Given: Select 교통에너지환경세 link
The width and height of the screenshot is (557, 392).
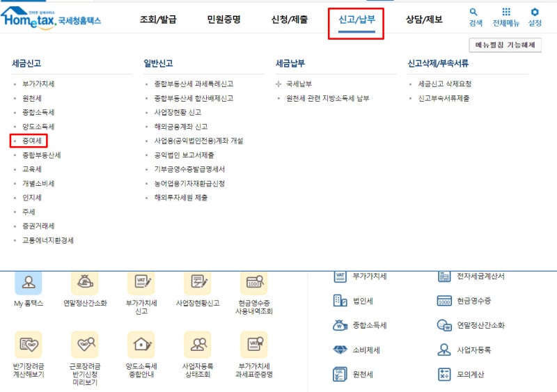Looking at the screenshot, I should 48,240.
